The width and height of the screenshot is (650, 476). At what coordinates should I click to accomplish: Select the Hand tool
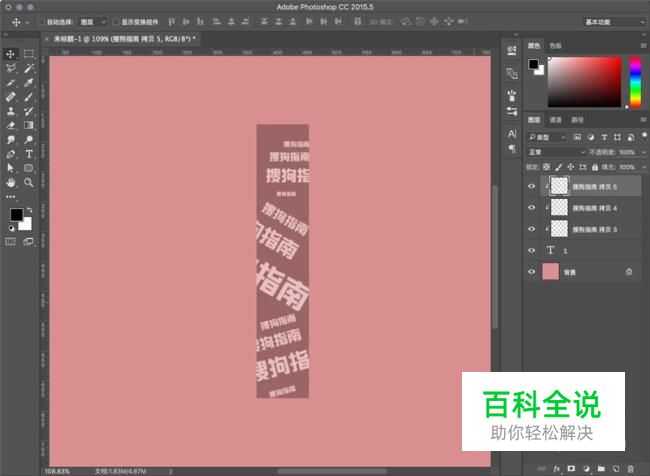tap(10, 182)
